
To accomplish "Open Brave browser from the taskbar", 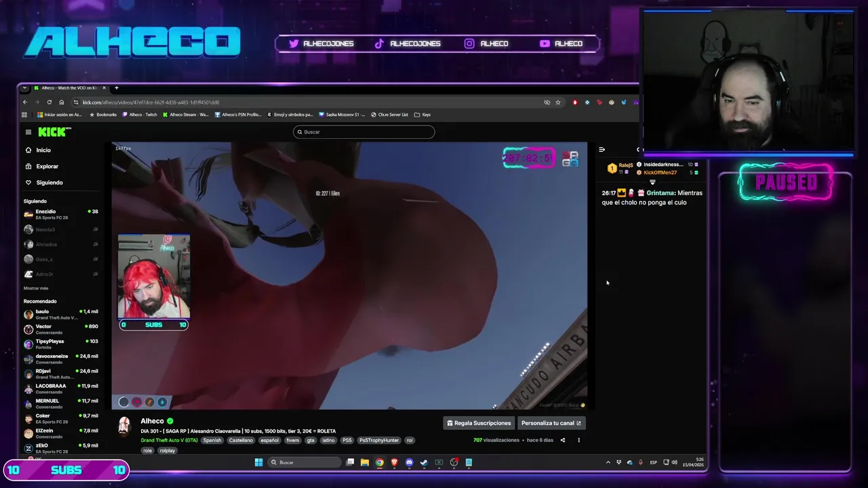I will tap(395, 462).
